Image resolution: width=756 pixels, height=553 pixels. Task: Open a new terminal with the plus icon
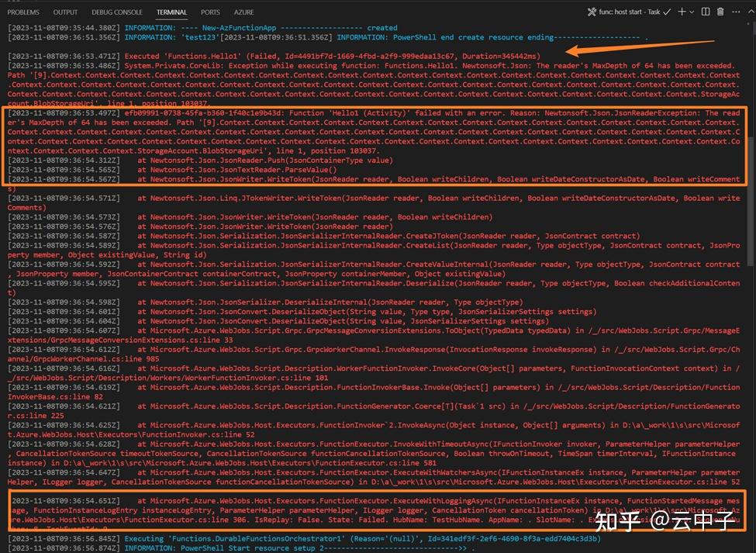click(682, 12)
